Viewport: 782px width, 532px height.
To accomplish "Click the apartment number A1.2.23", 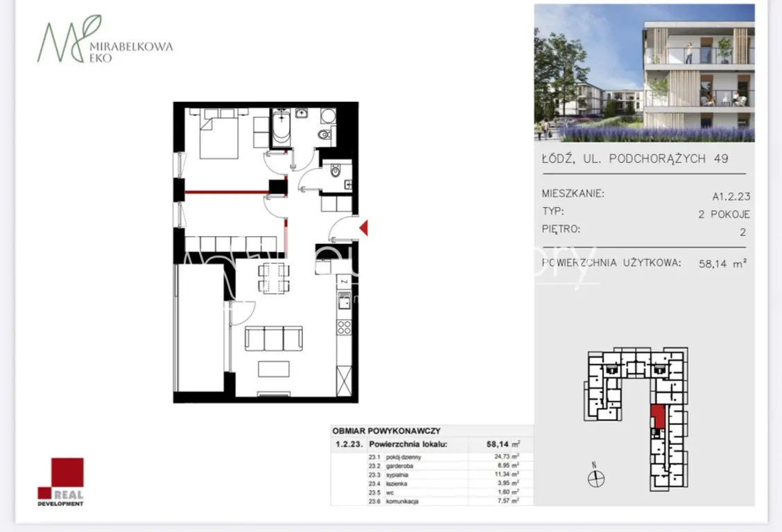I will pyautogui.click(x=731, y=196).
